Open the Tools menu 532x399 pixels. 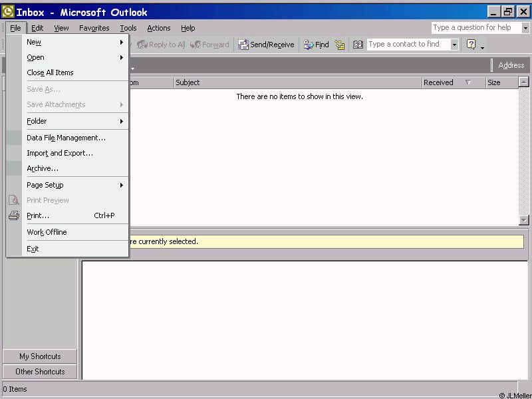[128, 28]
